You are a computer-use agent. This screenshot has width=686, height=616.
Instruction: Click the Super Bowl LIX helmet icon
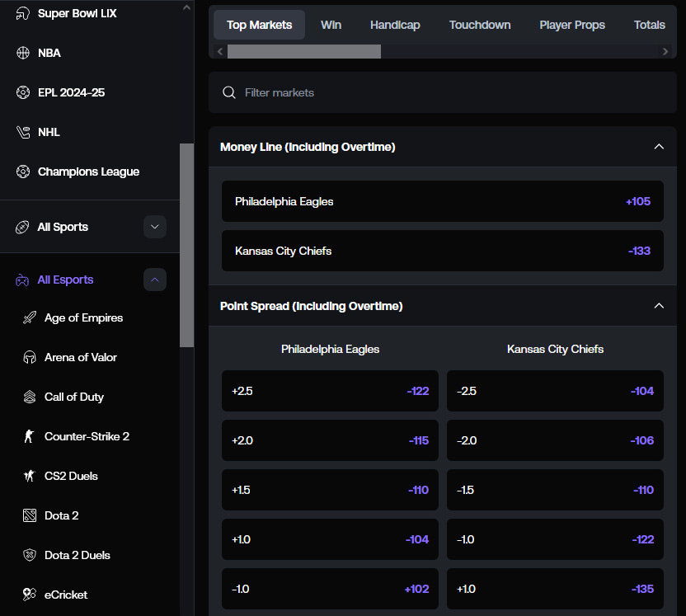click(23, 13)
